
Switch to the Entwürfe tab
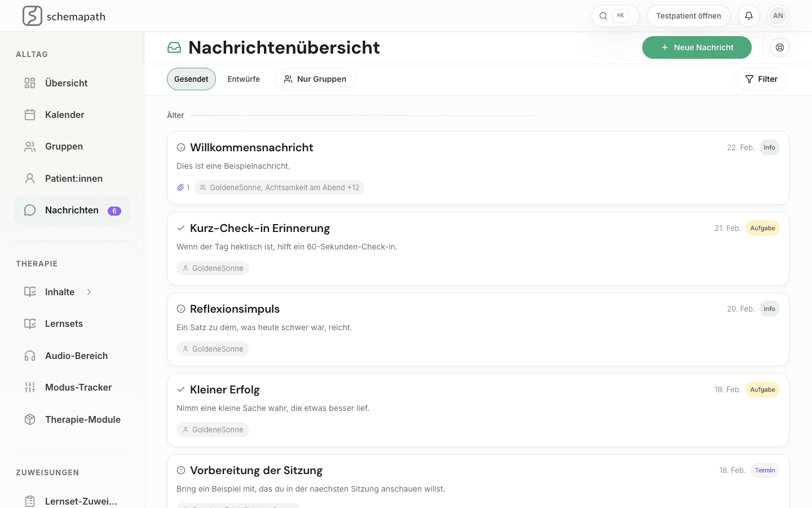click(243, 79)
